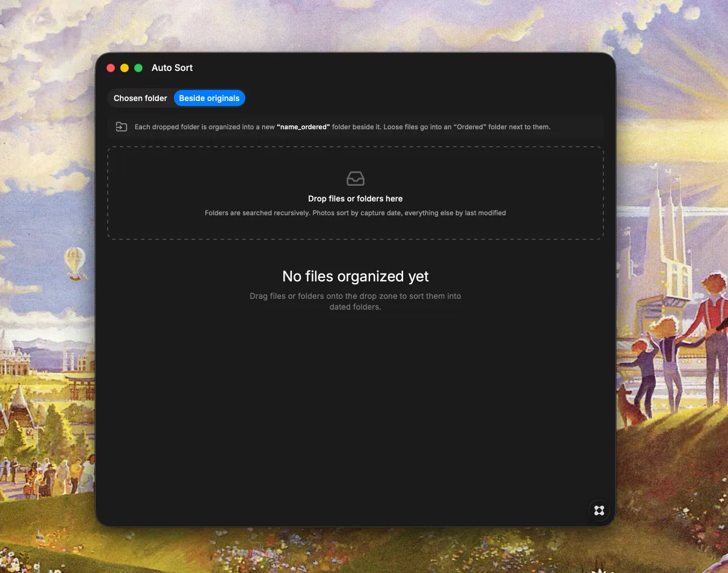Close the Auto Sort window

tap(111, 68)
